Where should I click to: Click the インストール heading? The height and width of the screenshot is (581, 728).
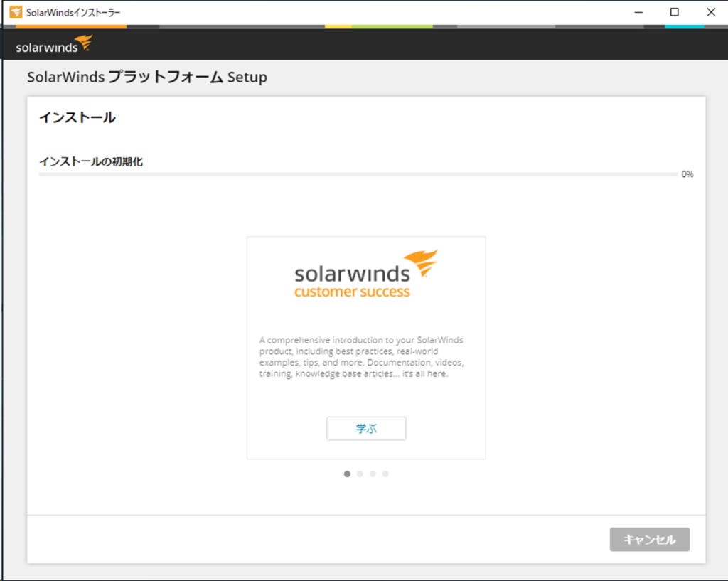point(77,117)
